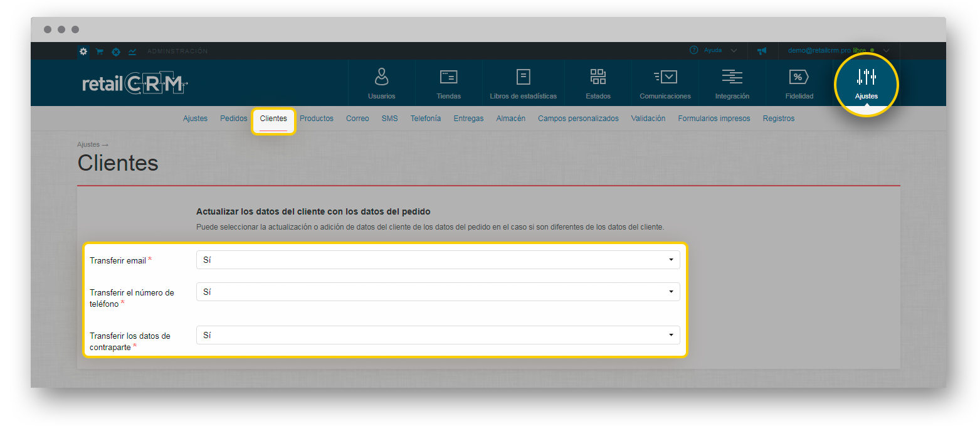Open the Integración section
This screenshot has width=980, height=426.
732,83
